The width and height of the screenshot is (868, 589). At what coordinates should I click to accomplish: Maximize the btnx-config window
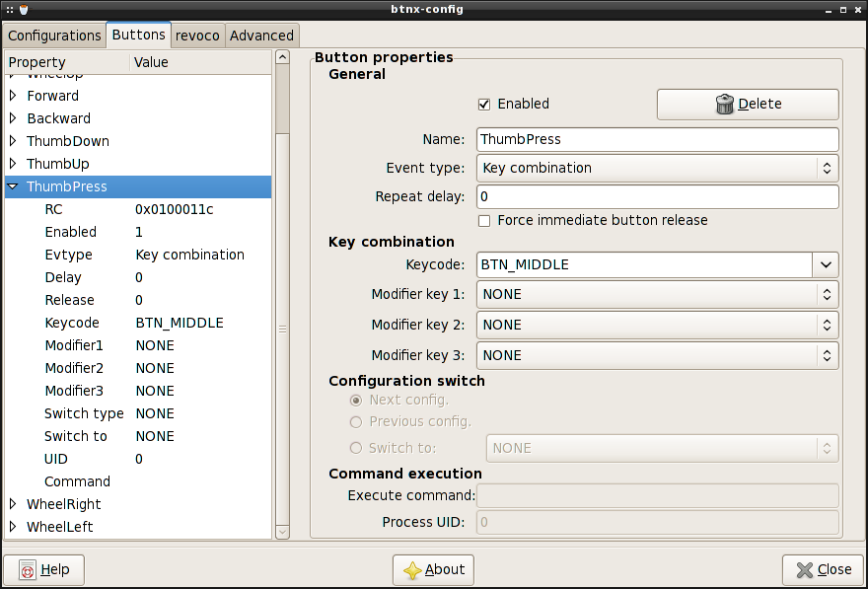pos(843,10)
